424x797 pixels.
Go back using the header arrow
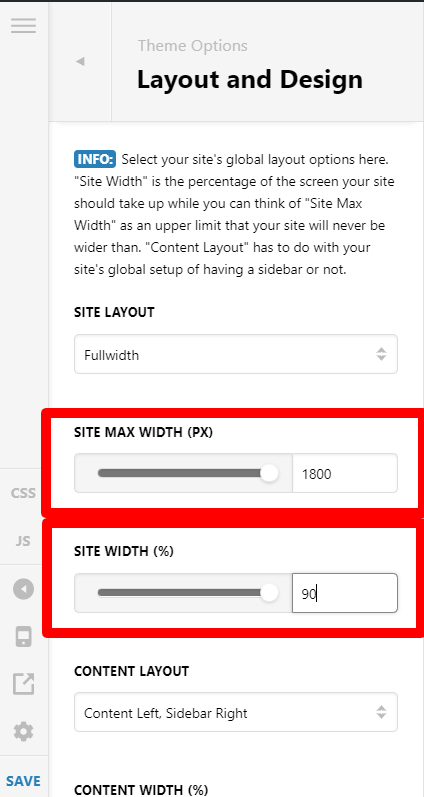80,62
